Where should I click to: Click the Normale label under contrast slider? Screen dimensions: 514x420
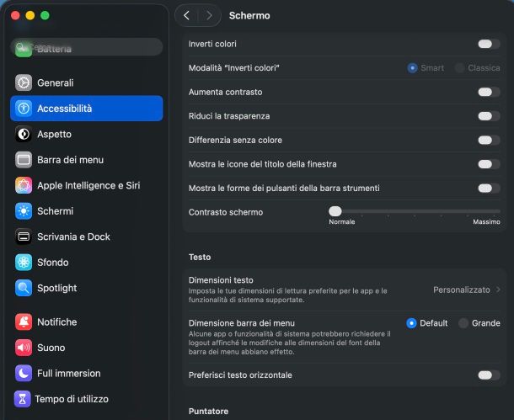click(342, 221)
